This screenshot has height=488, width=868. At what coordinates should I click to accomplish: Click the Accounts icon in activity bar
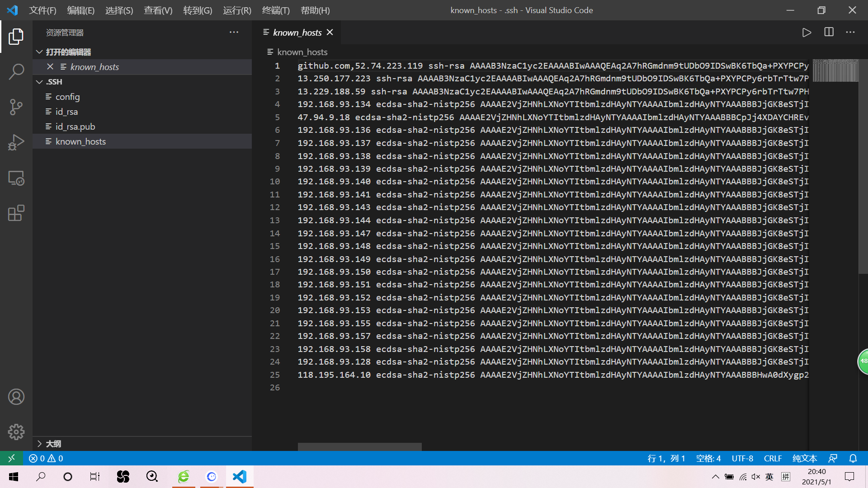(x=16, y=397)
